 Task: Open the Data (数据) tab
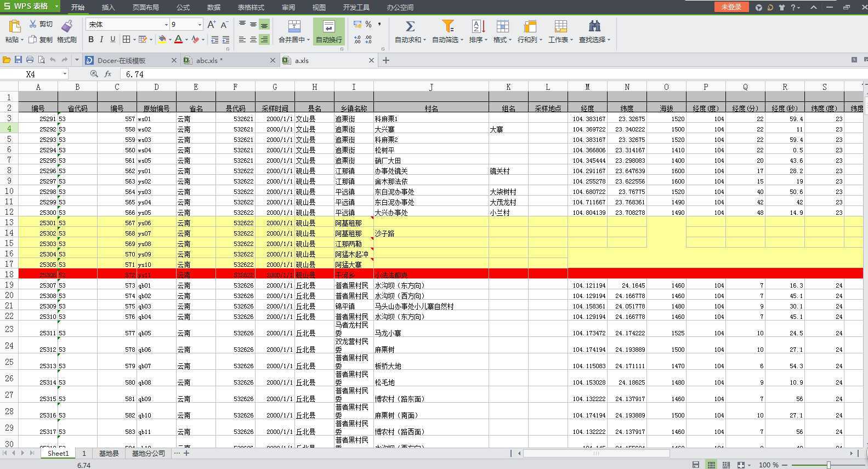click(x=214, y=7)
